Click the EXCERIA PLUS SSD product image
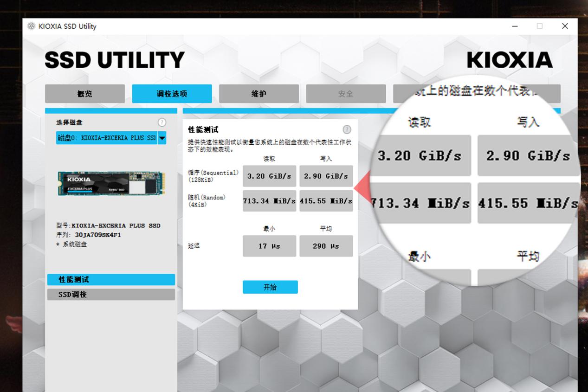Viewport: 588px width, 392px height. pyautogui.click(x=110, y=183)
